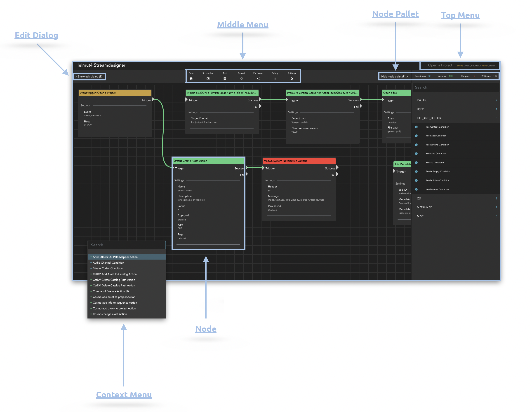The height and width of the screenshot is (412, 532).
Task: Click the Screenshot toolbar icon
Action: [208, 79]
